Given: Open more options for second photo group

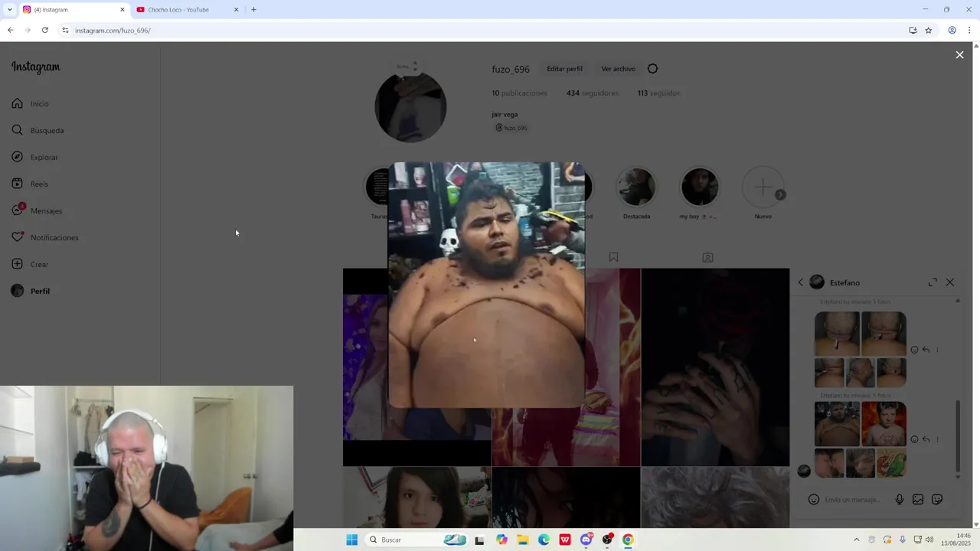Looking at the screenshot, I should point(937,439).
